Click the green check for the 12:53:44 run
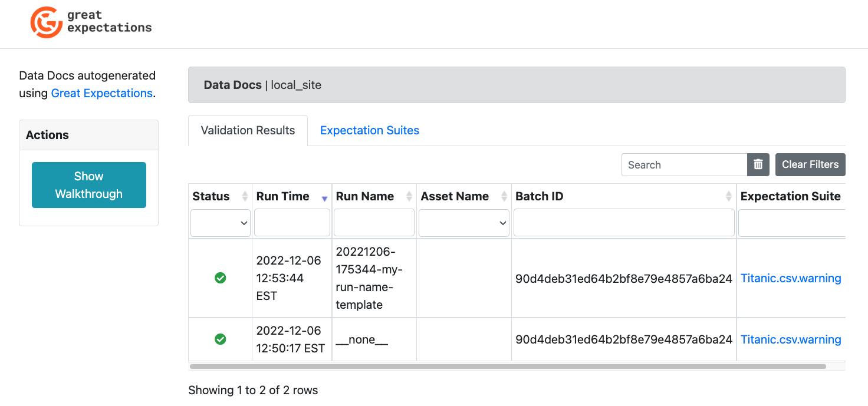Screen dimensions: 868x406 click(x=221, y=278)
